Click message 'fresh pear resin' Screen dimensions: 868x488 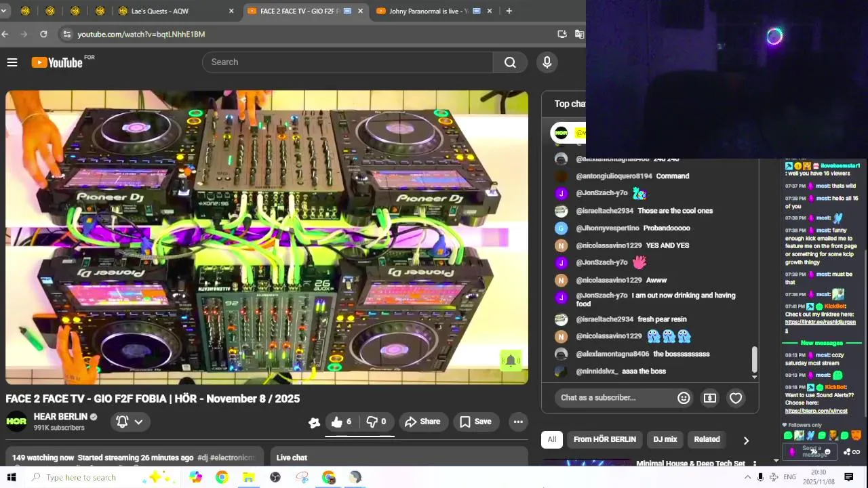pos(662,319)
